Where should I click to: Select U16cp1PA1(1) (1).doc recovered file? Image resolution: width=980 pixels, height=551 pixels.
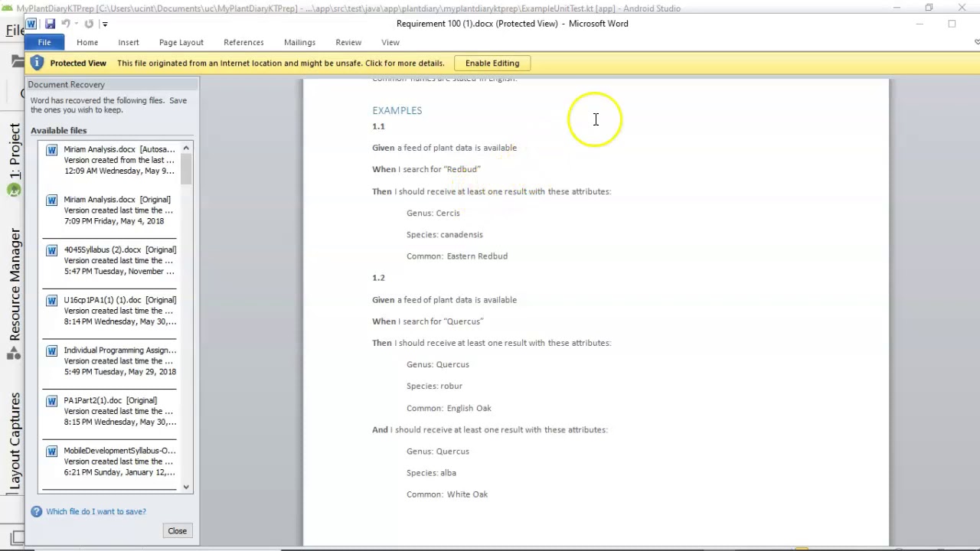click(x=111, y=311)
